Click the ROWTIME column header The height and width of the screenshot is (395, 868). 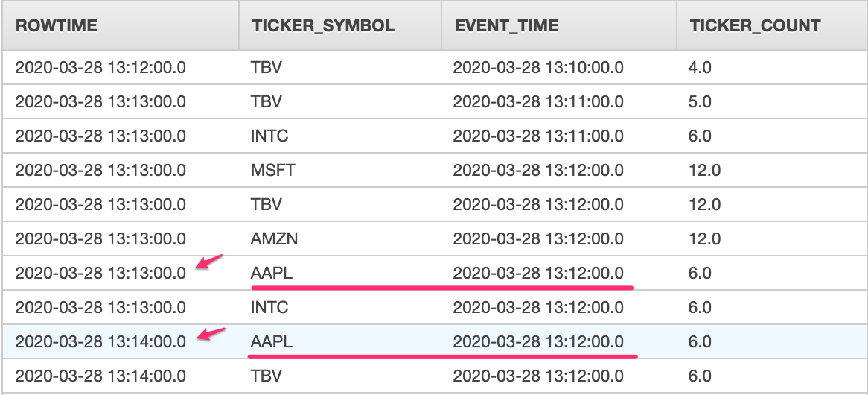[57, 26]
